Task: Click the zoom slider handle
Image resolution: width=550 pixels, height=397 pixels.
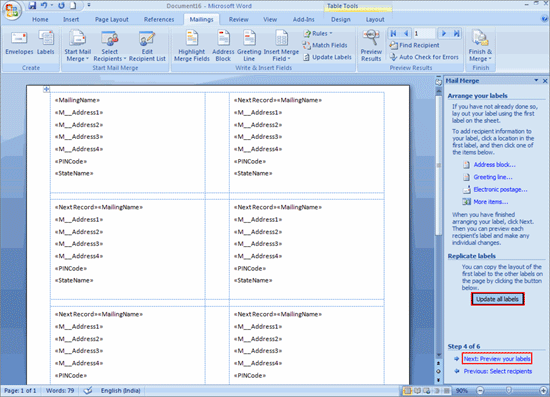Action: point(509,390)
